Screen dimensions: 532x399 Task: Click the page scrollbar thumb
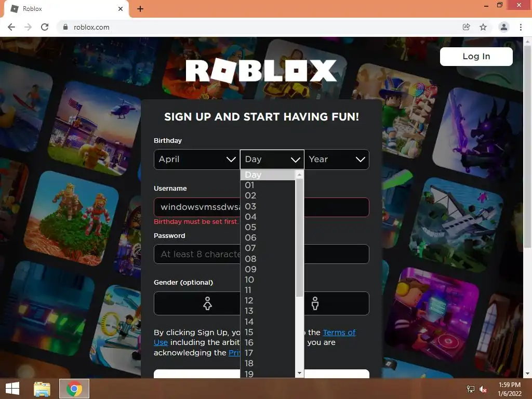click(527, 146)
